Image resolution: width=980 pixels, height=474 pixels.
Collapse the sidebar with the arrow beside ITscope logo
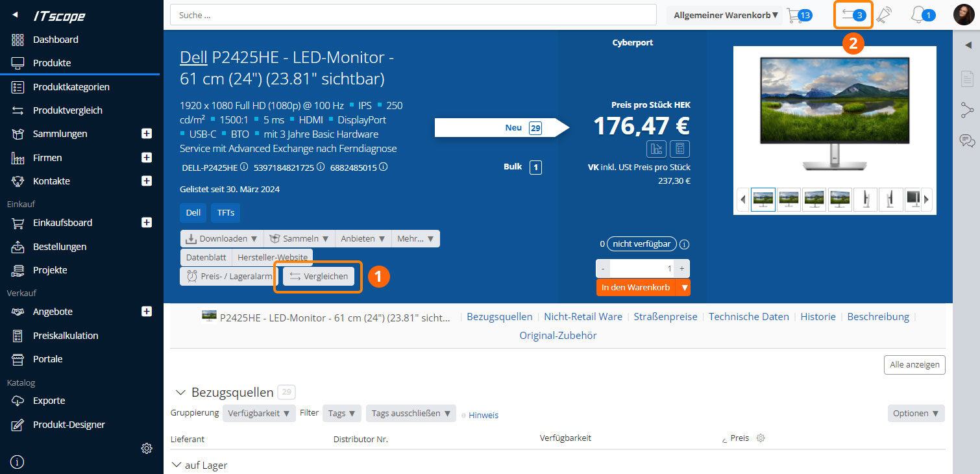(16, 16)
